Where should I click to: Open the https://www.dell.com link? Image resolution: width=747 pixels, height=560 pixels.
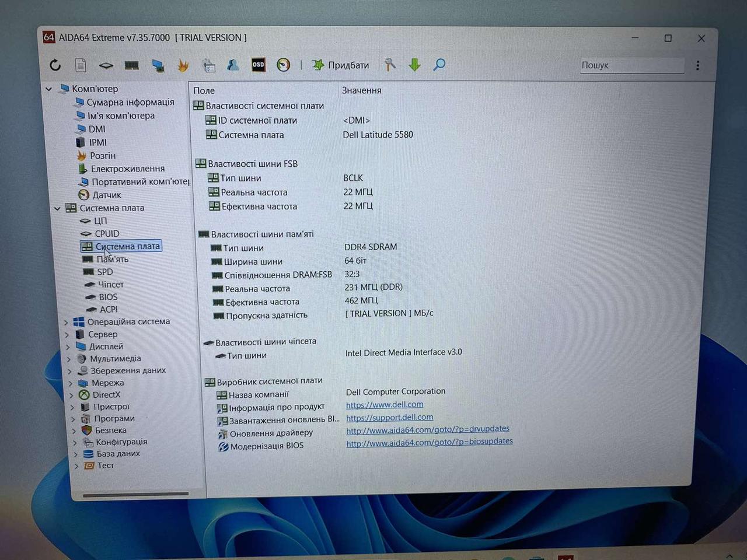click(385, 405)
